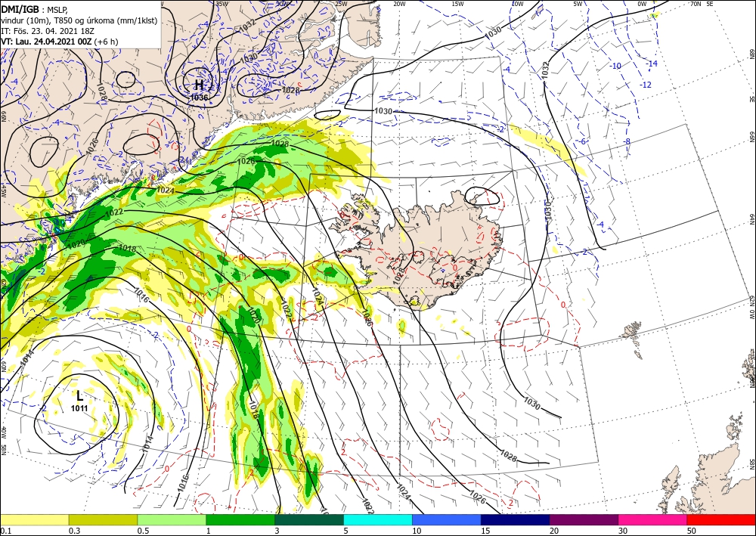Image resolution: width=756 pixels, height=536 pixels.
Task: Click the 'H' high pressure marker
Action: tap(199, 85)
